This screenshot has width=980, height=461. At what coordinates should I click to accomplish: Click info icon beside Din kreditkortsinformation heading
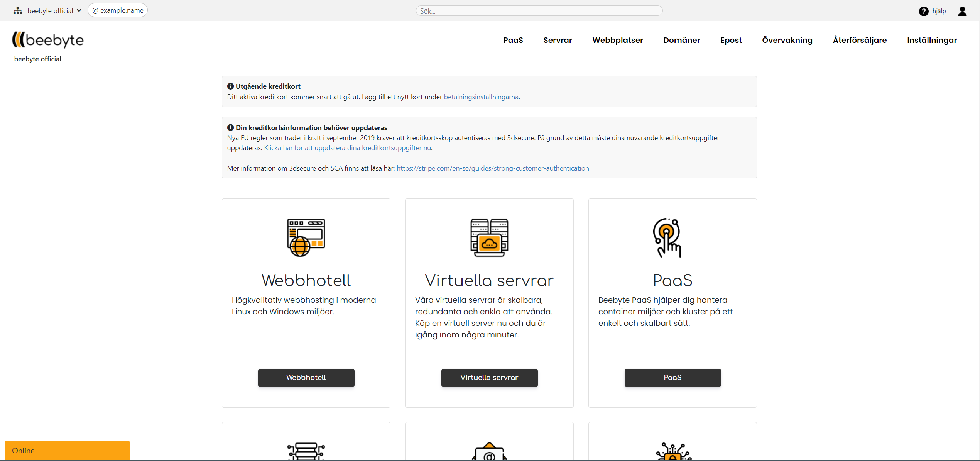pyautogui.click(x=230, y=127)
